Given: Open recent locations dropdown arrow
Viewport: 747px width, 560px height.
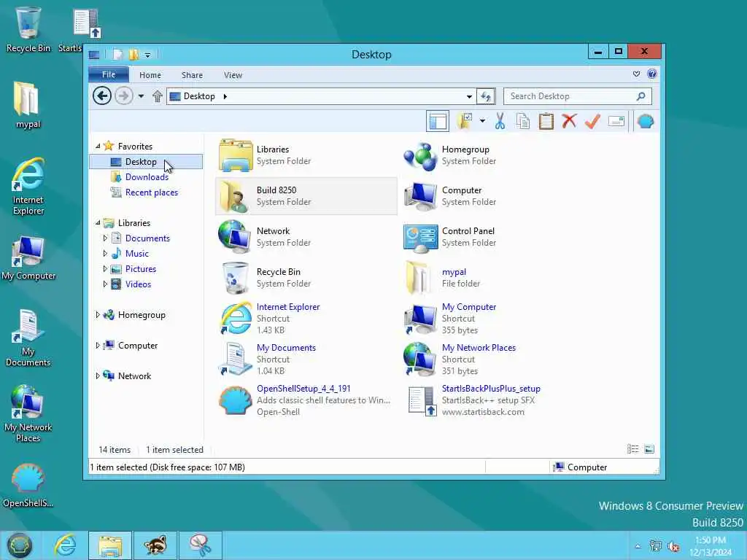Looking at the screenshot, I should tap(141, 96).
